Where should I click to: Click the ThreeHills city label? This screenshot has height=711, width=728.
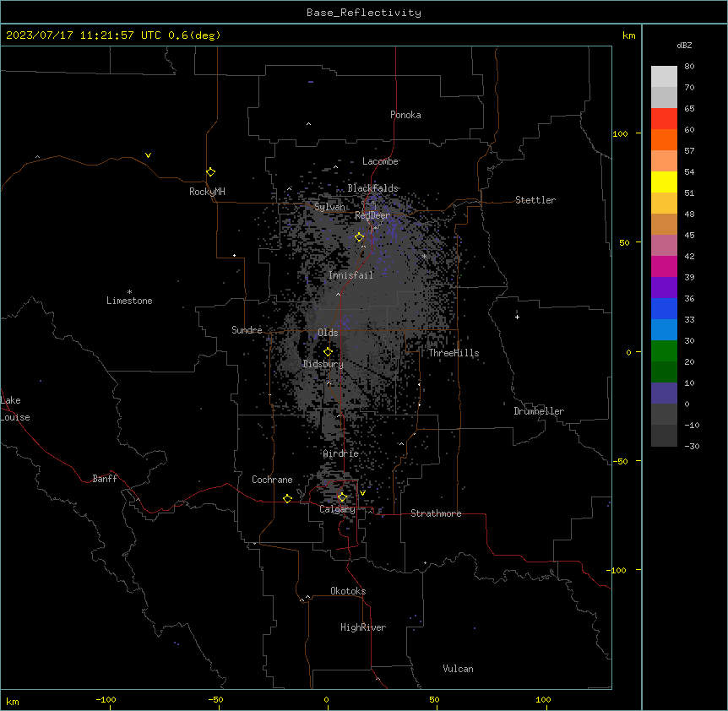click(x=454, y=353)
